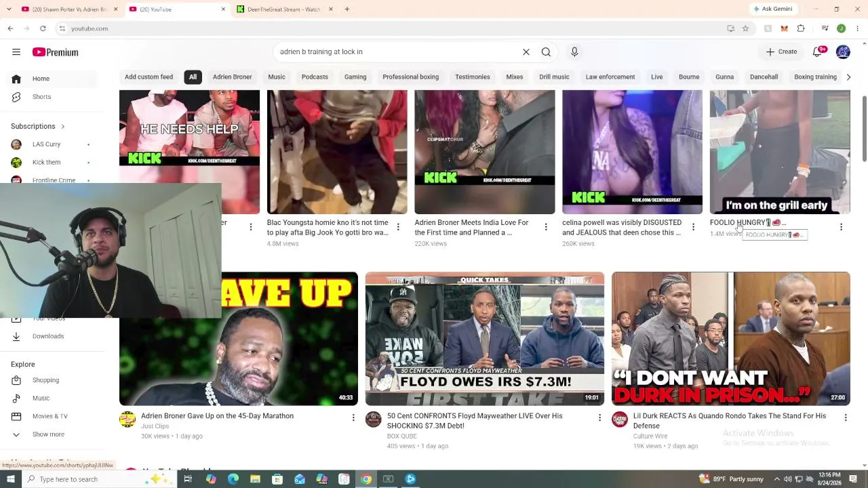
Task: Open the notifications bell
Action: (x=818, y=52)
